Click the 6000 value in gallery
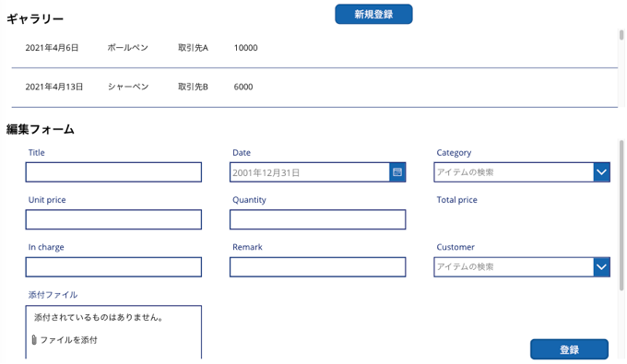Viewport: 627px width, 364px height. (243, 87)
